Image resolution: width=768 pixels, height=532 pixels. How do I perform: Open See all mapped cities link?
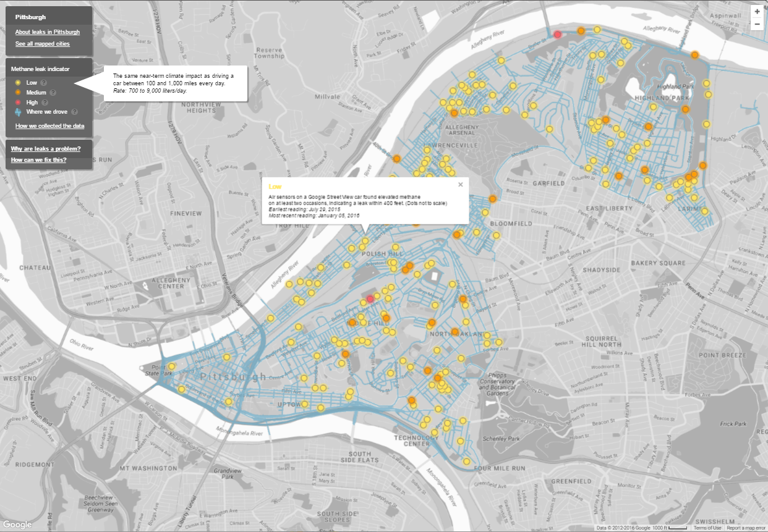pyautogui.click(x=43, y=44)
